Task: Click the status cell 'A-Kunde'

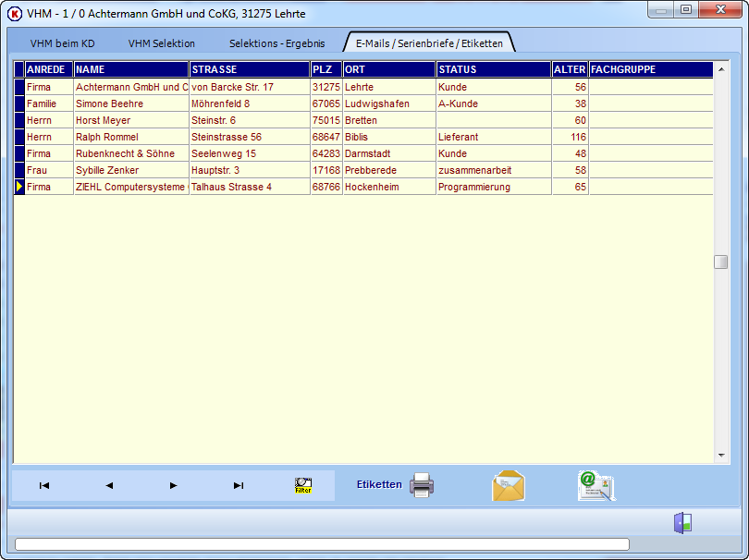Action: [x=494, y=103]
